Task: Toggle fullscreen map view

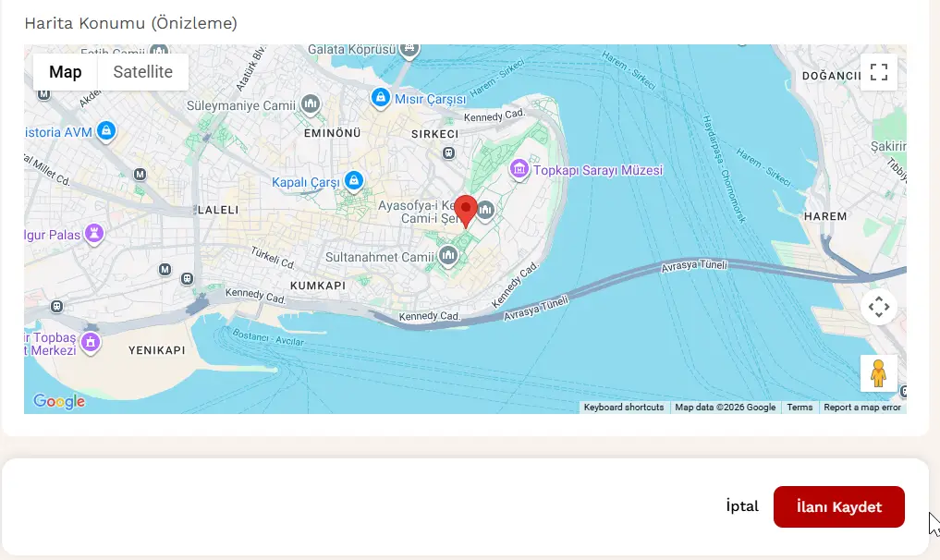Action: tap(878, 72)
